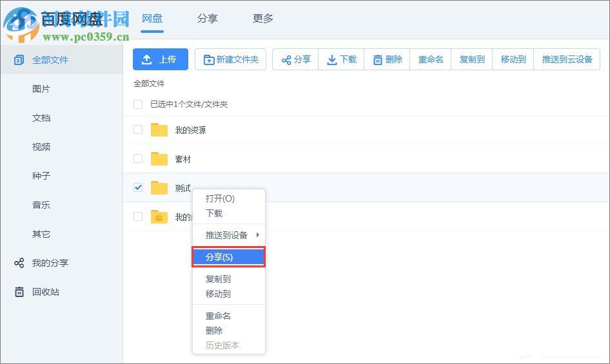Choose 移动到 in the context menu

(229, 294)
